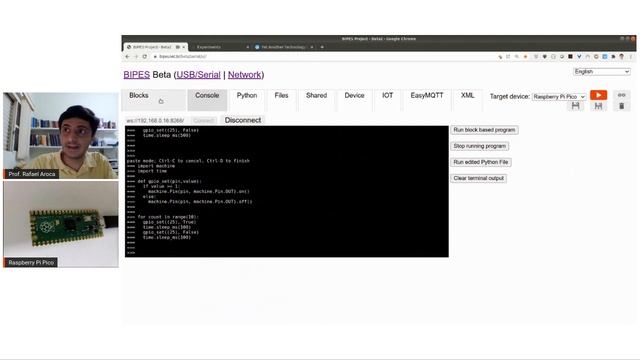Click inside the black console terminal
Screen dimensions: 640x360
coord(287,191)
